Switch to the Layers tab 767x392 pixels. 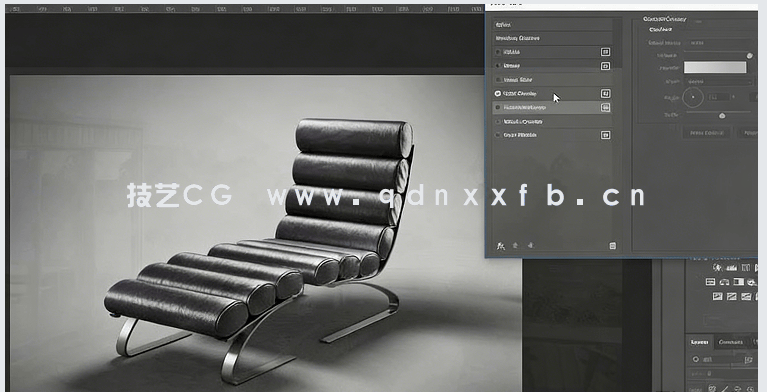[x=700, y=343]
